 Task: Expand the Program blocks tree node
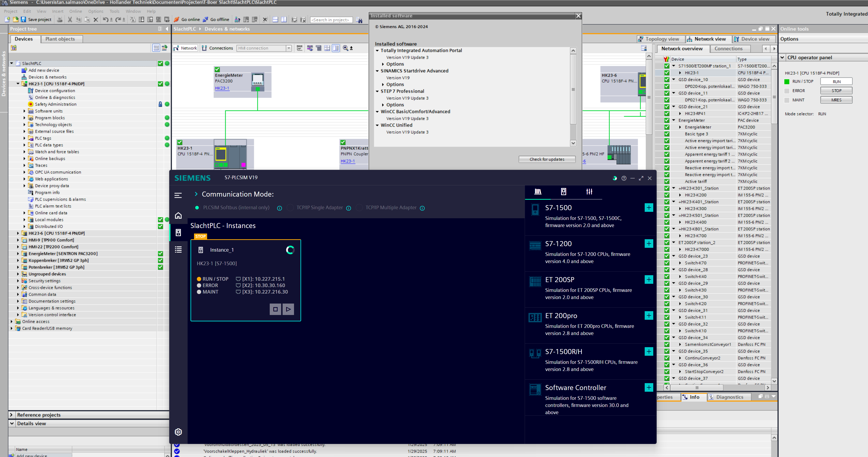point(24,118)
